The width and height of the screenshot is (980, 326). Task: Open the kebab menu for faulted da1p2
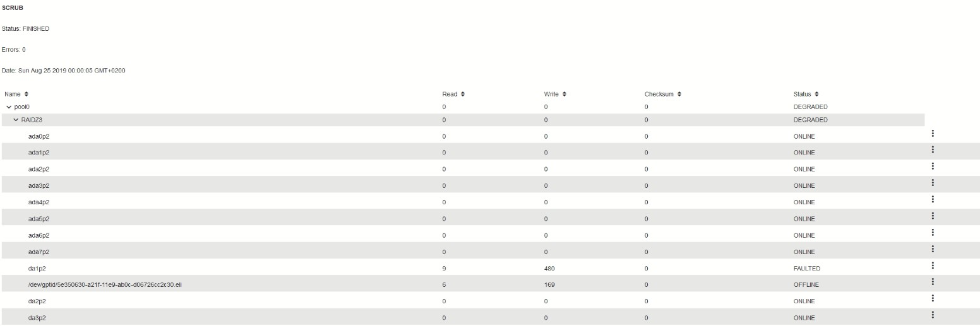[932, 265]
